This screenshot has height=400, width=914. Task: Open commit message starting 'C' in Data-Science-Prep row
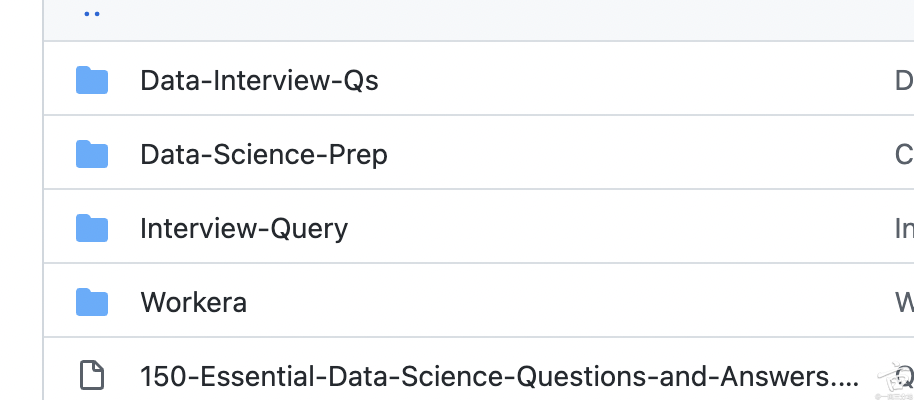click(904, 154)
